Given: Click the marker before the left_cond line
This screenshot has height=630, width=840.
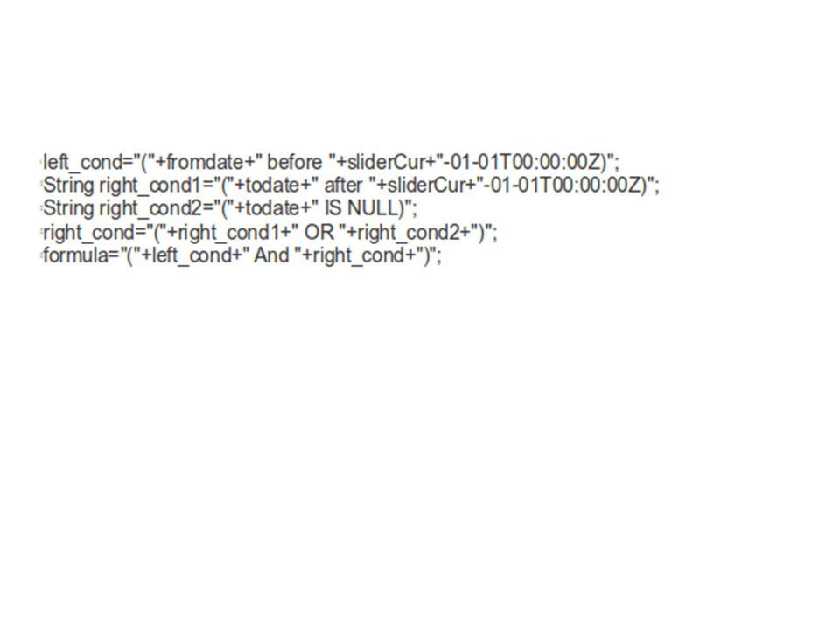Looking at the screenshot, I should (x=42, y=161).
